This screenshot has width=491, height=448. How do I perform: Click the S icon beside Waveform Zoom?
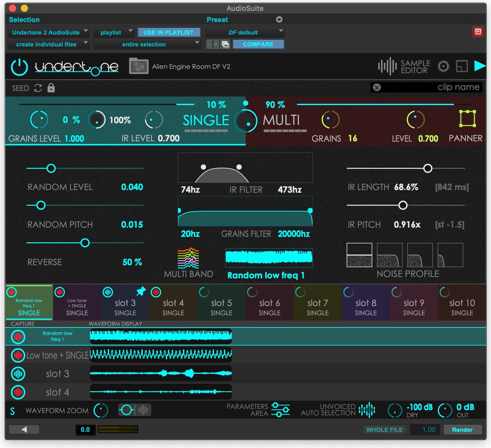[12, 411]
